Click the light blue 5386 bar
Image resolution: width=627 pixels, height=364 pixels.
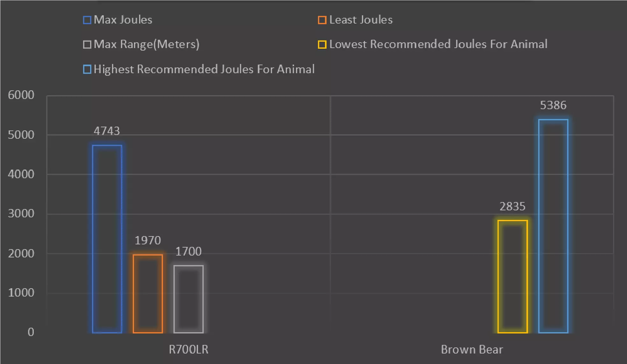[553, 226]
